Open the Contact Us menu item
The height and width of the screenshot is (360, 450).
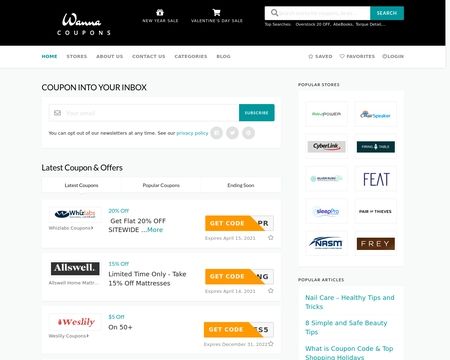149,56
